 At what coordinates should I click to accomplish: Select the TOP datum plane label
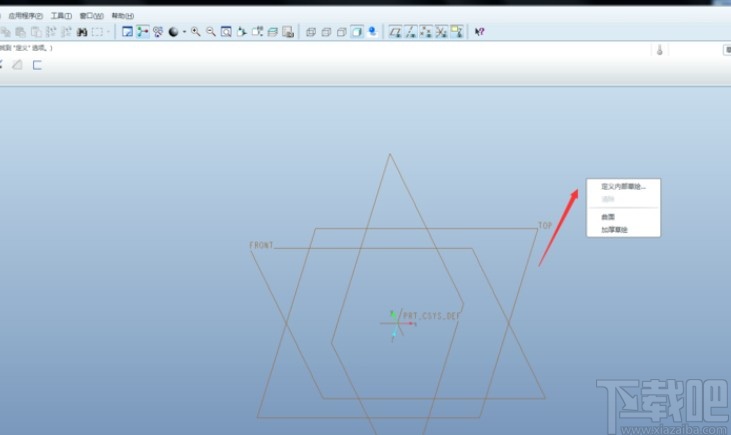(x=545, y=226)
